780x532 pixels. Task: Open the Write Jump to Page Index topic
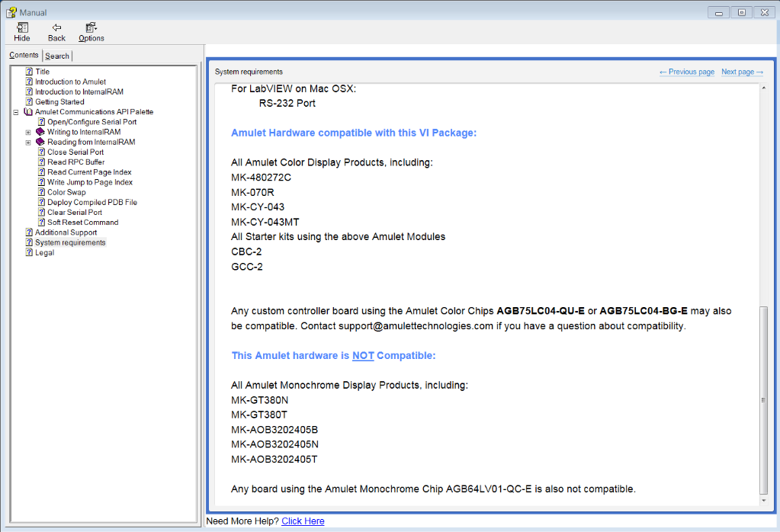90,182
